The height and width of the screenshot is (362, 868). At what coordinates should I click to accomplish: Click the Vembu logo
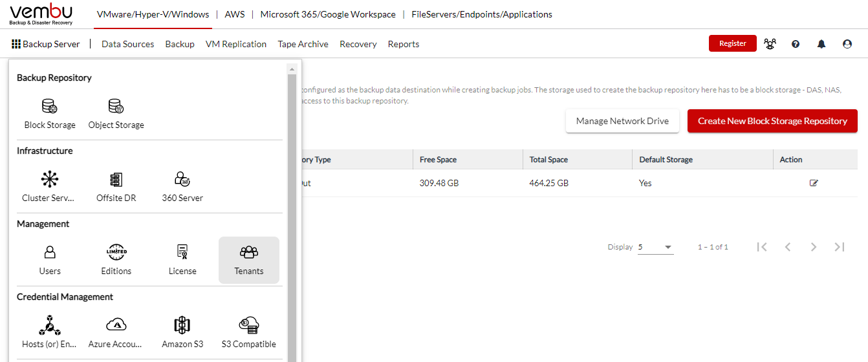[x=41, y=14]
